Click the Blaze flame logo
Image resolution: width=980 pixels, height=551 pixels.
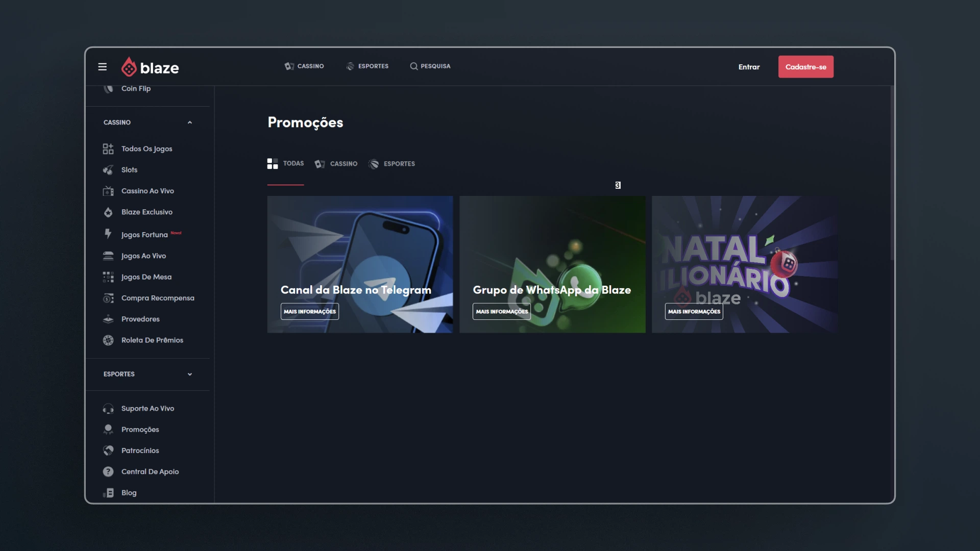[x=129, y=67]
